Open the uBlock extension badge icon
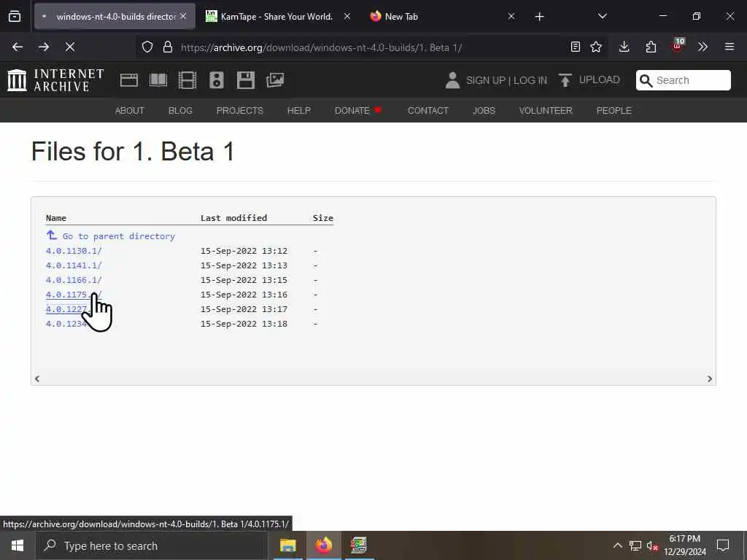This screenshot has width=747, height=560. coord(678,46)
